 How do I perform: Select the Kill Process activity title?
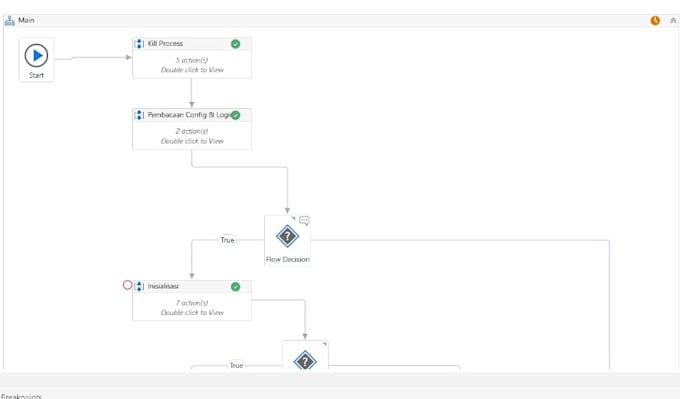pyautogui.click(x=165, y=43)
